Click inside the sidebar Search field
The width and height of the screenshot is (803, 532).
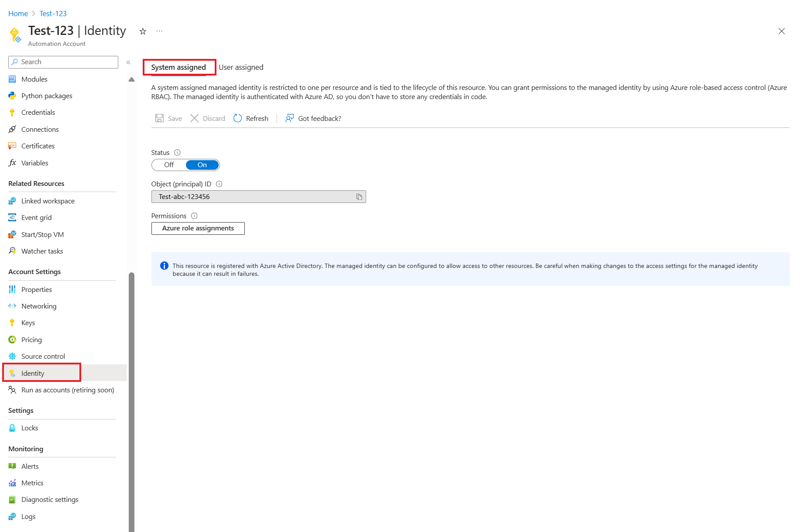click(x=63, y=62)
